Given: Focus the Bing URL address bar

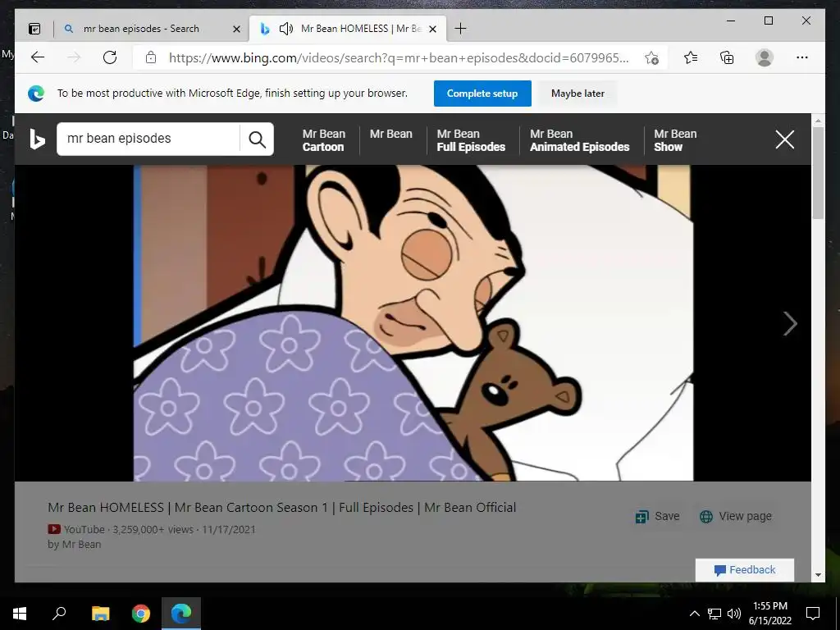Looking at the screenshot, I should [x=399, y=58].
